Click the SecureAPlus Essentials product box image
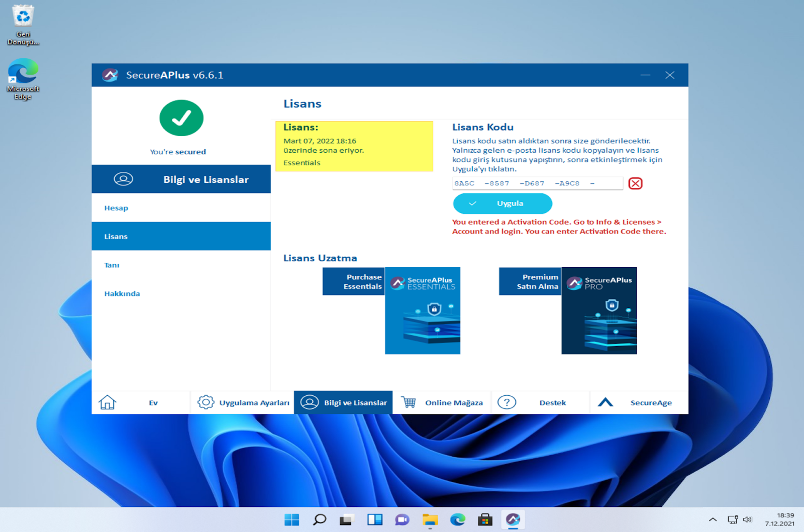 423,310
